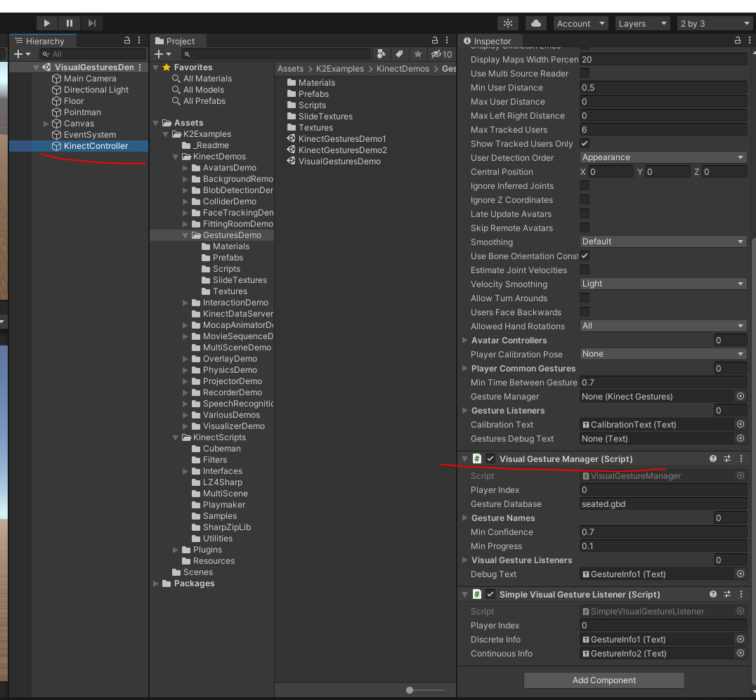Click Search by Label tag icon
The image size is (756, 700).
click(399, 54)
